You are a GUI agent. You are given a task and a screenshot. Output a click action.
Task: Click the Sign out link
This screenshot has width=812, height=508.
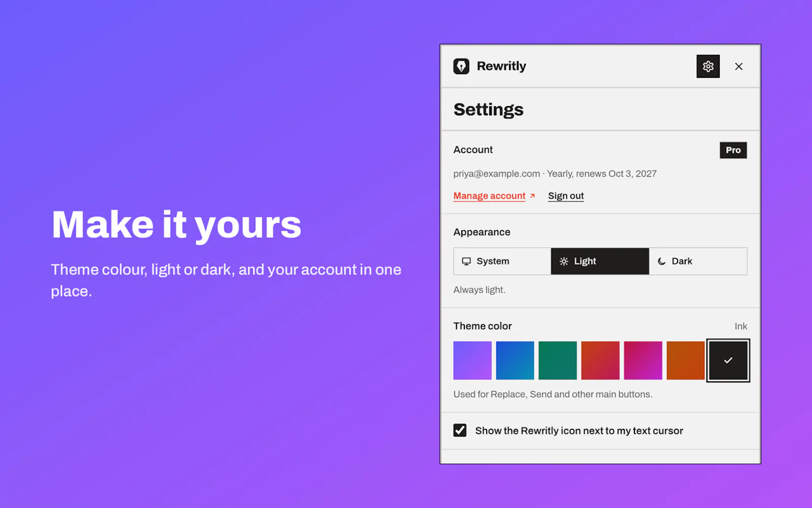[566, 196]
